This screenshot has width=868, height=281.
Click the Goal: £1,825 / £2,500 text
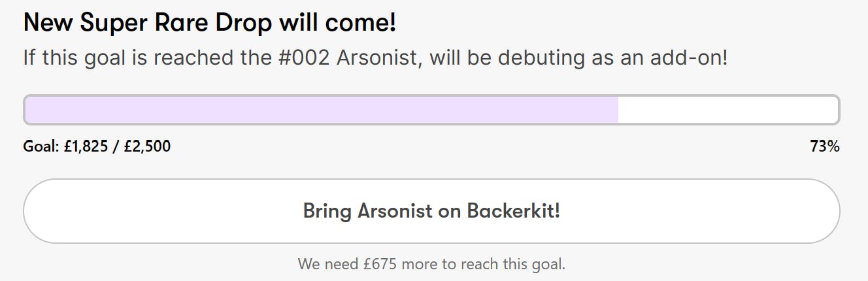(x=97, y=146)
